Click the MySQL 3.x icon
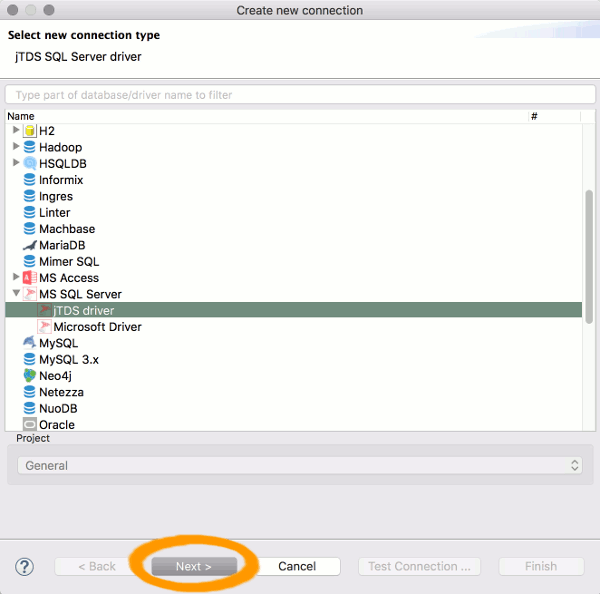The image size is (600, 594). tap(29, 359)
